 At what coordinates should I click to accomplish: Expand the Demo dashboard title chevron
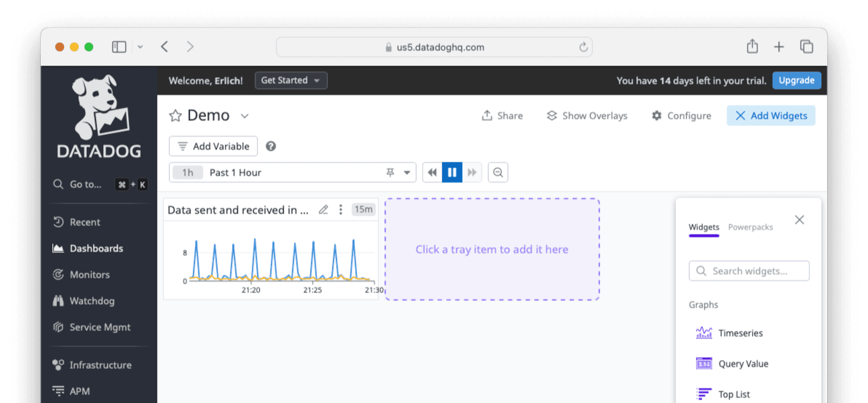tap(245, 116)
